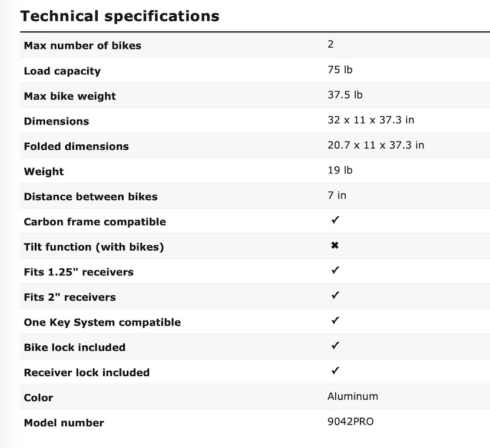Viewport: 490px width, 448px height.
Task: Click the Color value Aluminum
Action: 352,396
